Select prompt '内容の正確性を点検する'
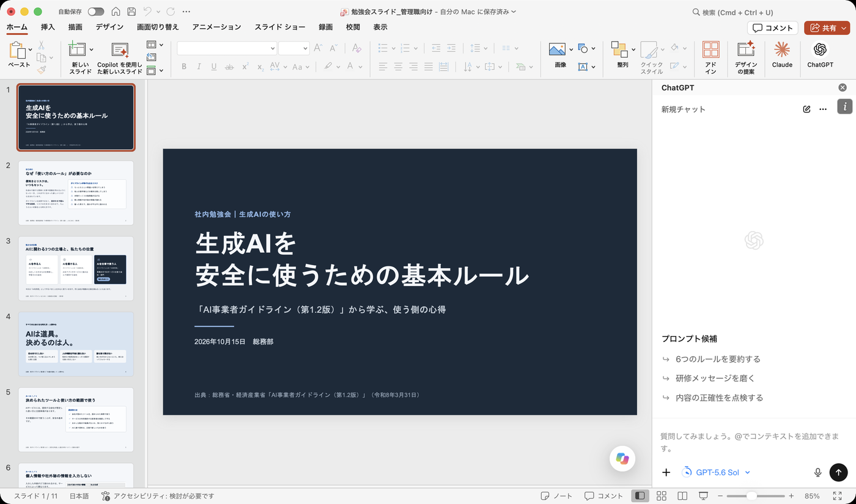 pyautogui.click(x=719, y=398)
